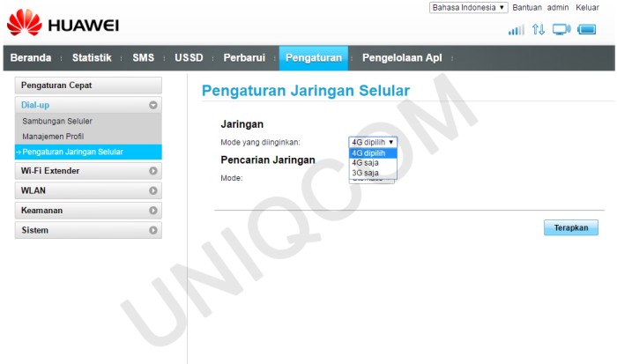Image resolution: width=617 pixels, height=364 pixels.
Task: Collapse the Dial-up section arrow
Action: point(153,105)
